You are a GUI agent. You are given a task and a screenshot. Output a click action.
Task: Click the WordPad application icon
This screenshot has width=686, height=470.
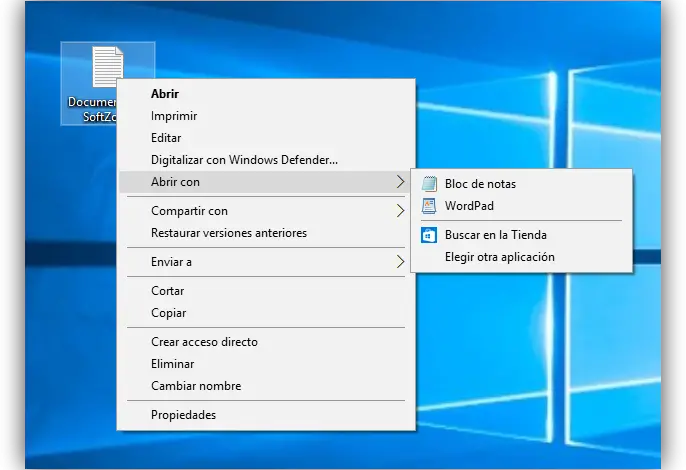[429, 206]
